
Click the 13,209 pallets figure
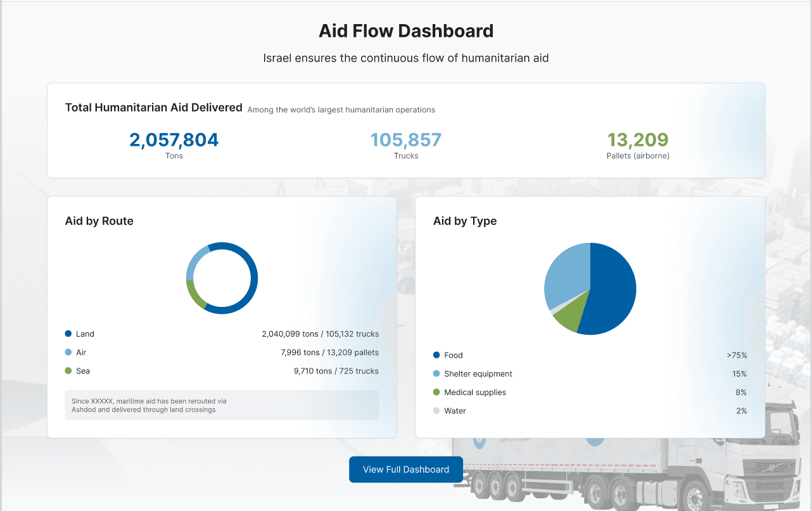tap(638, 139)
